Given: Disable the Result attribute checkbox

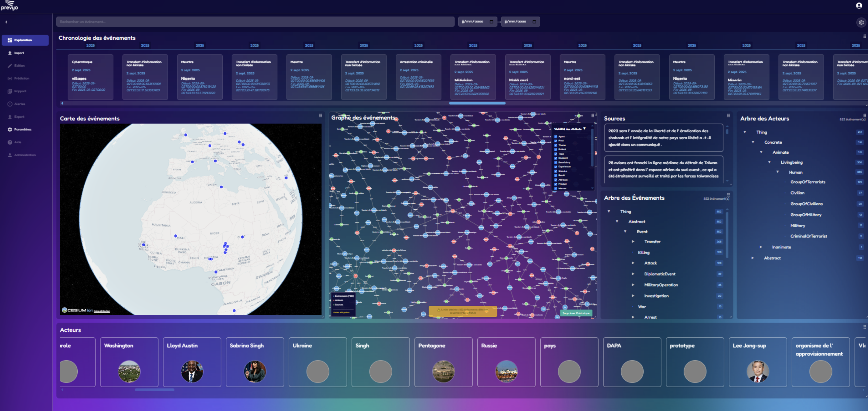Looking at the screenshot, I should pos(556,175).
